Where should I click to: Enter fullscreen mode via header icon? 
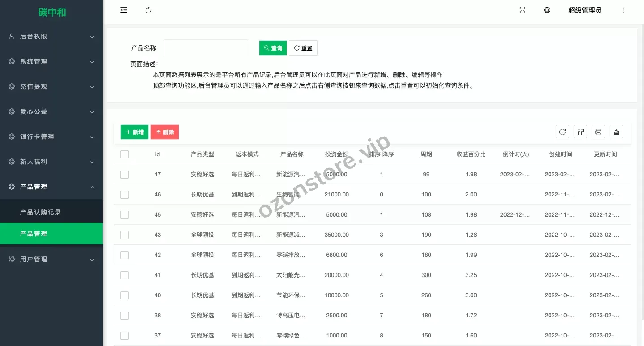tap(522, 10)
